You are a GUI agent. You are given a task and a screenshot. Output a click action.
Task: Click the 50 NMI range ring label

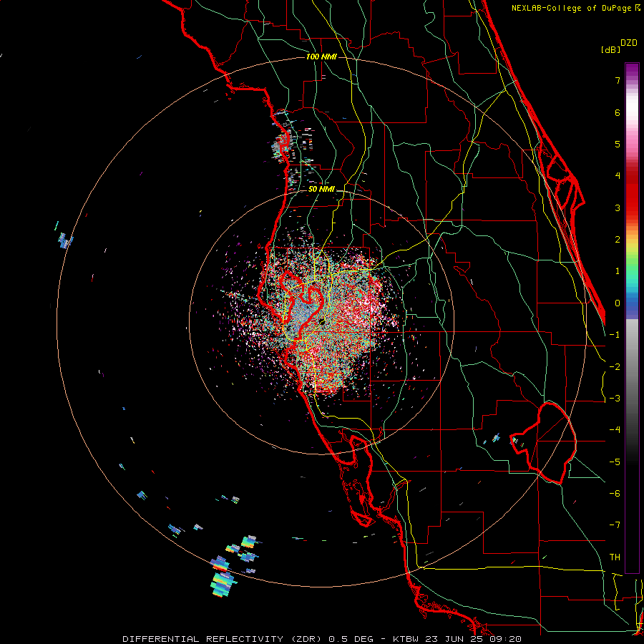(321, 189)
